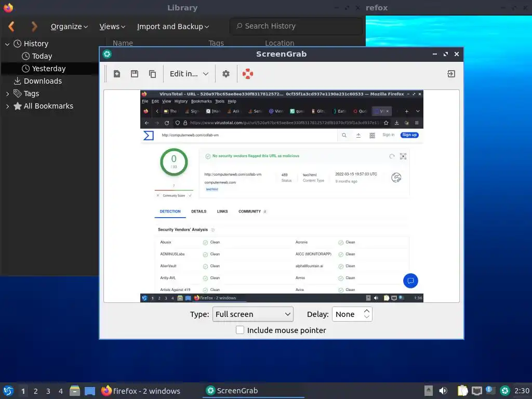The image size is (532, 399).
Task: Switch to virtual desktop 3
Action: (x=48, y=391)
